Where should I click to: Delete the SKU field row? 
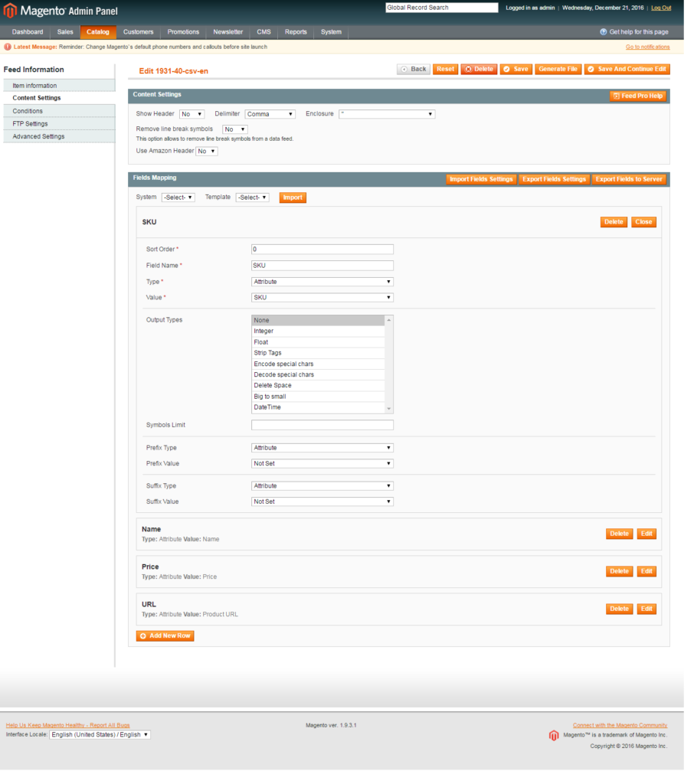click(x=614, y=222)
